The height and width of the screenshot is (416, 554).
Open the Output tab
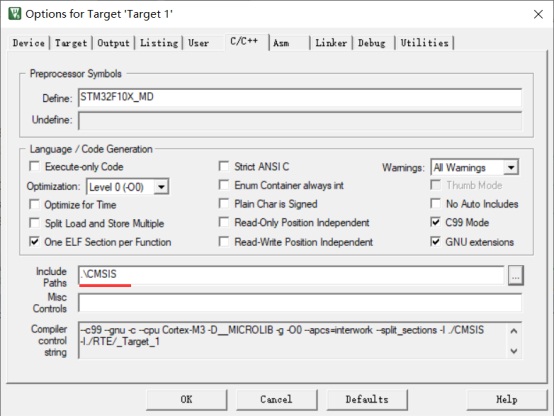[x=113, y=43]
